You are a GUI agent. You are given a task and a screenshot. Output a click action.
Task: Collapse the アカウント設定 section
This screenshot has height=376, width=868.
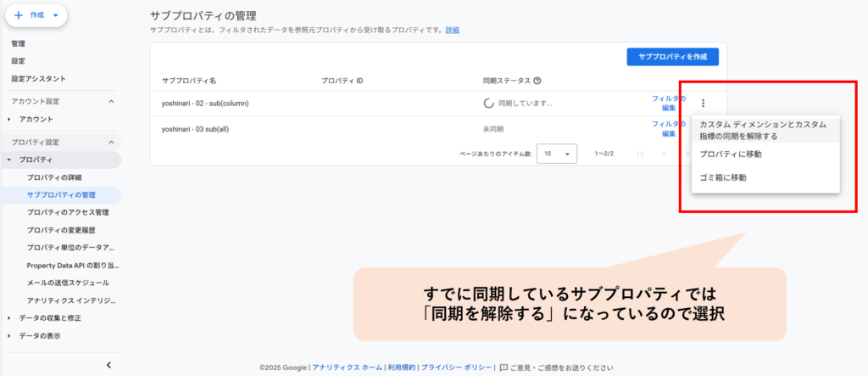[111, 102]
